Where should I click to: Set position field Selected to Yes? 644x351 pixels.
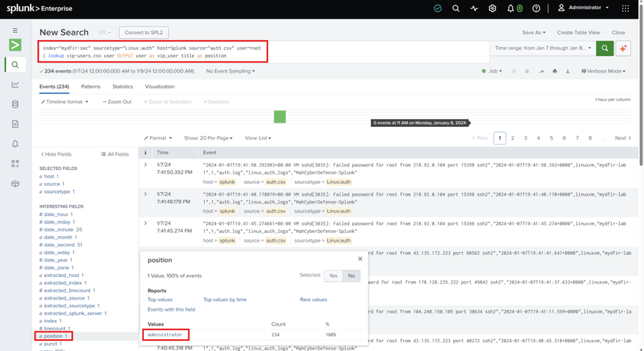click(333, 276)
